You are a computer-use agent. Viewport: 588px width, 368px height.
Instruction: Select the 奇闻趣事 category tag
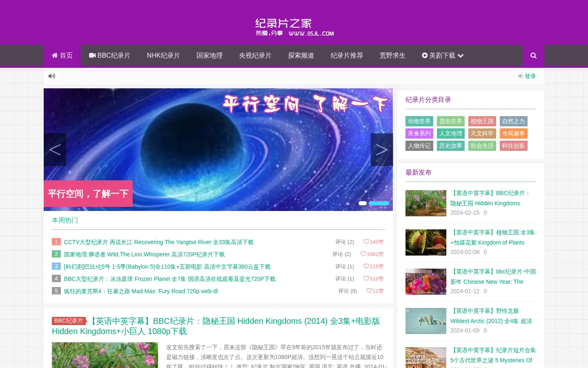[514, 133]
